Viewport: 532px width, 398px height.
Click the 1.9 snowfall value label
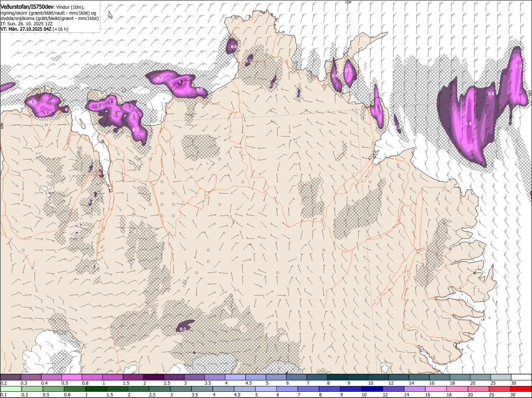pos(112,102)
